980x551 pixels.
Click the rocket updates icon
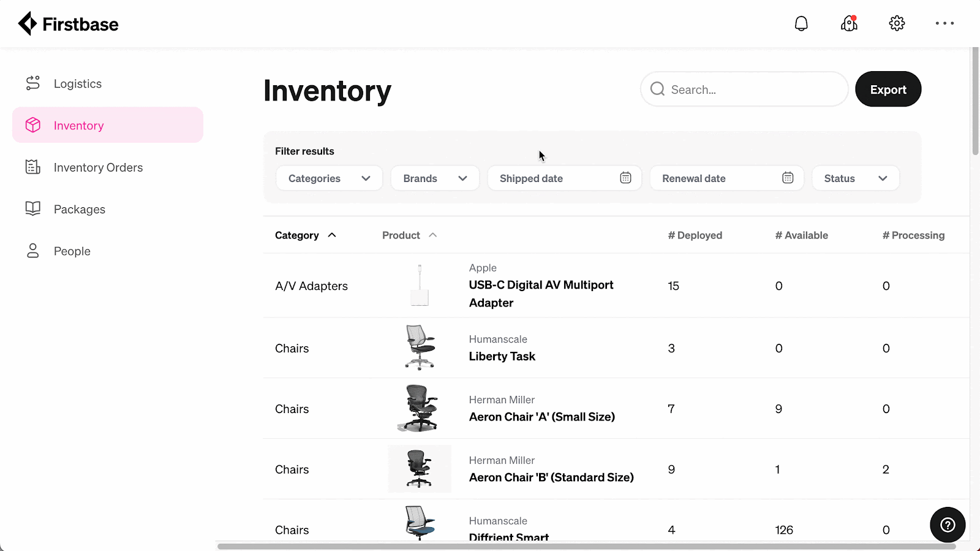click(x=849, y=24)
